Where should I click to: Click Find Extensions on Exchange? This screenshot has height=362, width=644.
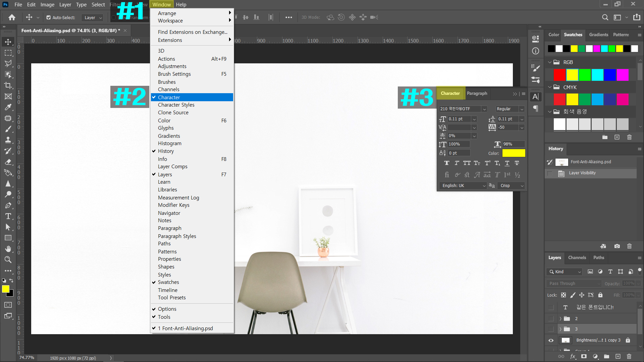point(193,32)
